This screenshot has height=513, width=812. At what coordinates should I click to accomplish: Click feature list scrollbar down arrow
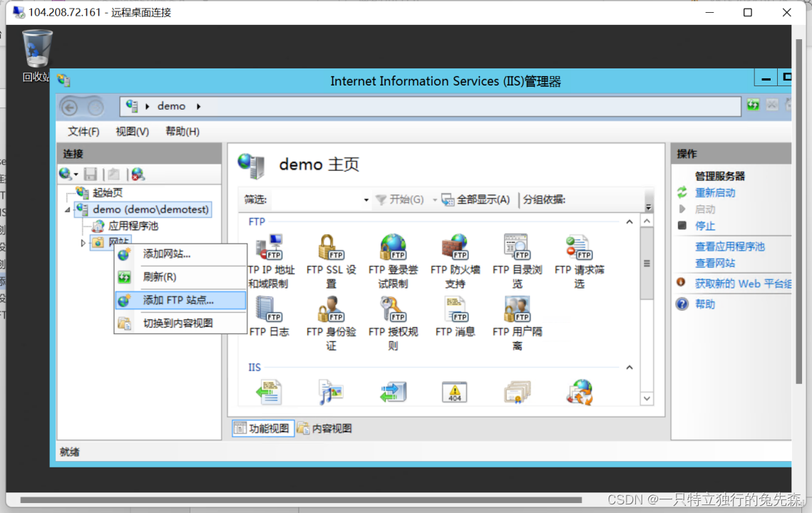click(647, 398)
